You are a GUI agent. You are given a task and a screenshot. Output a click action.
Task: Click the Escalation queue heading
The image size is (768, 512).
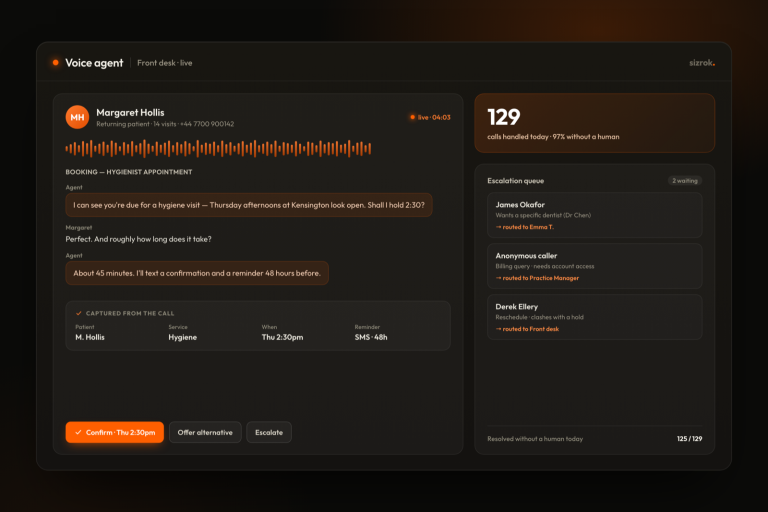(x=515, y=181)
